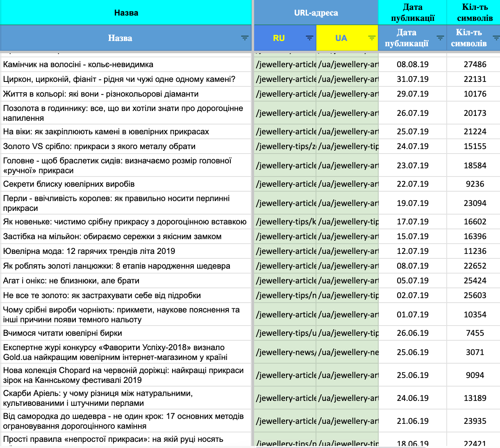This screenshot has width=500, height=448.
Task: Click the yellow UA header cell
Action: [x=341, y=38]
